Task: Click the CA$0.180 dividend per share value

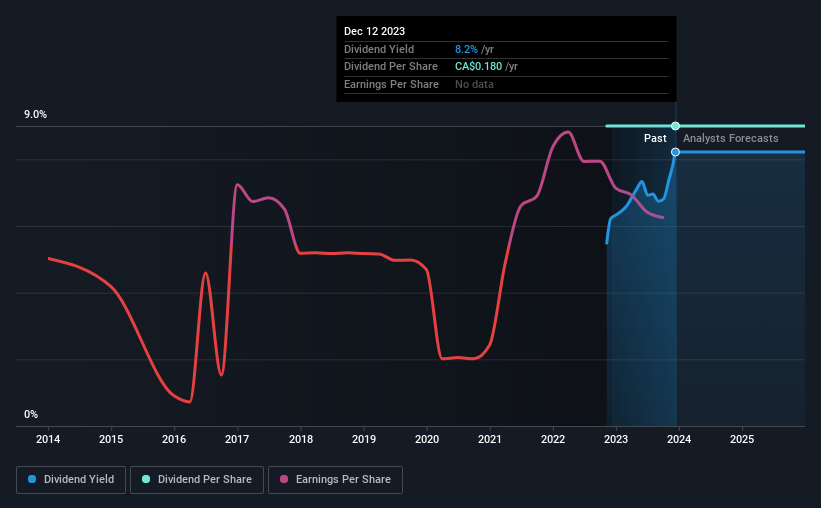Action: [x=478, y=67]
